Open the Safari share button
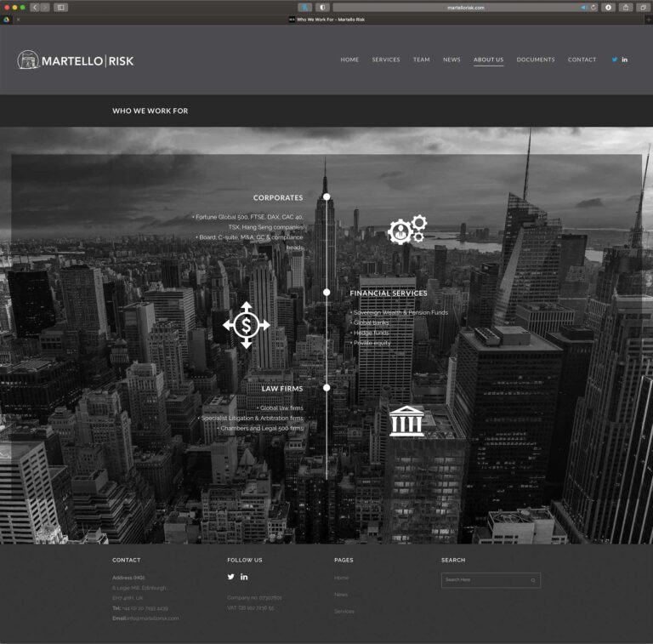 click(626, 7)
